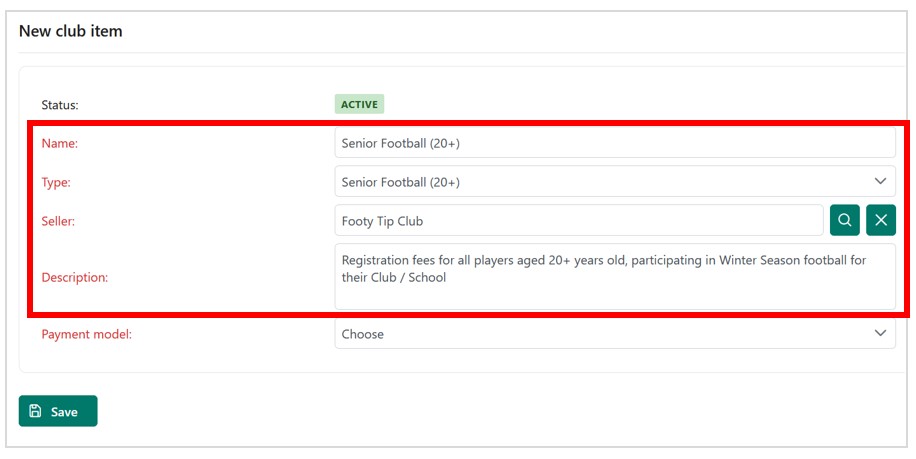Expand the Payment model chevron arrow

coord(880,333)
